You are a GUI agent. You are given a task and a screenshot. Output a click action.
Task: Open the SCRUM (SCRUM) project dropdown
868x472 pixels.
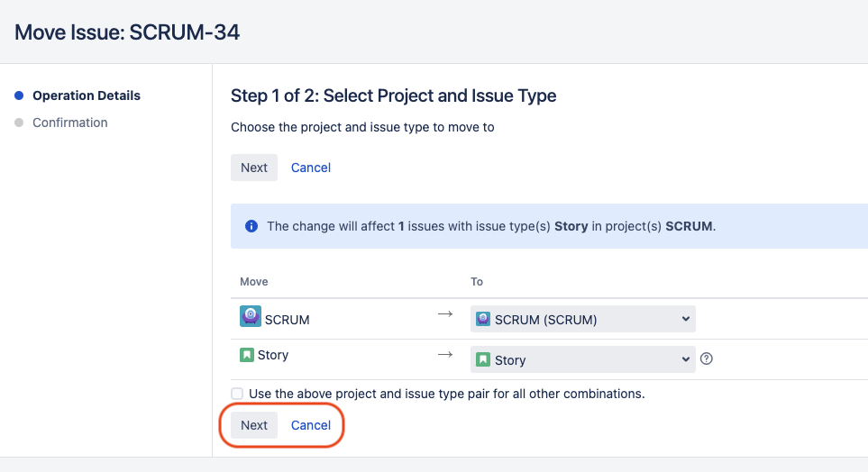click(x=582, y=319)
